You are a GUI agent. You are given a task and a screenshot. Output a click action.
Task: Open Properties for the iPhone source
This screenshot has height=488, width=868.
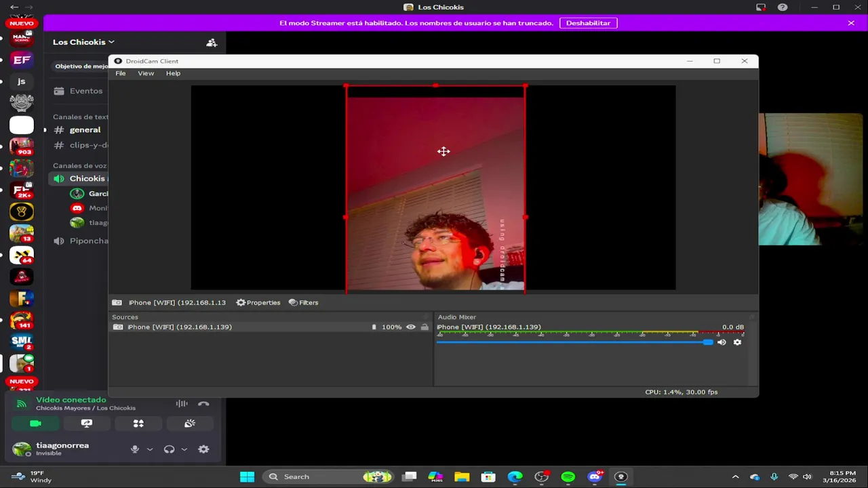click(258, 302)
